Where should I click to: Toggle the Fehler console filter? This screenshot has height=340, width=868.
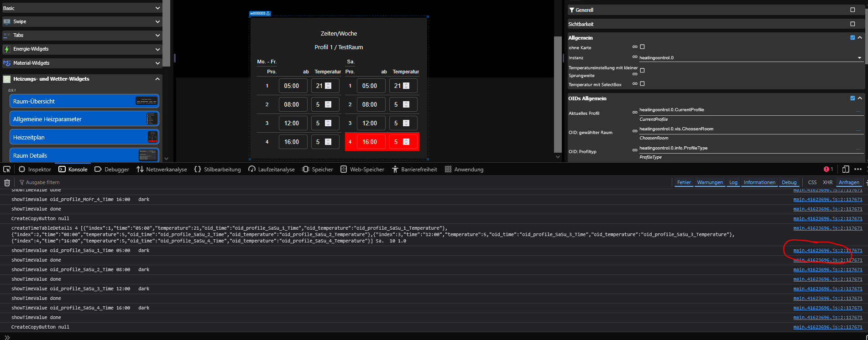(x=684, y=182)
